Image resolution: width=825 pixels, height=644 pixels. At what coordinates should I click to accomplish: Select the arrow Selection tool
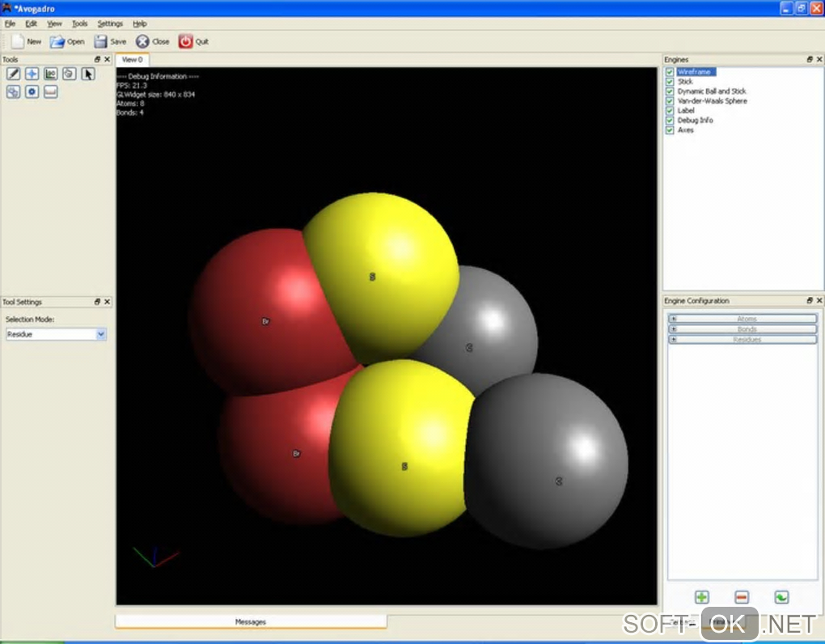[88, 74]
